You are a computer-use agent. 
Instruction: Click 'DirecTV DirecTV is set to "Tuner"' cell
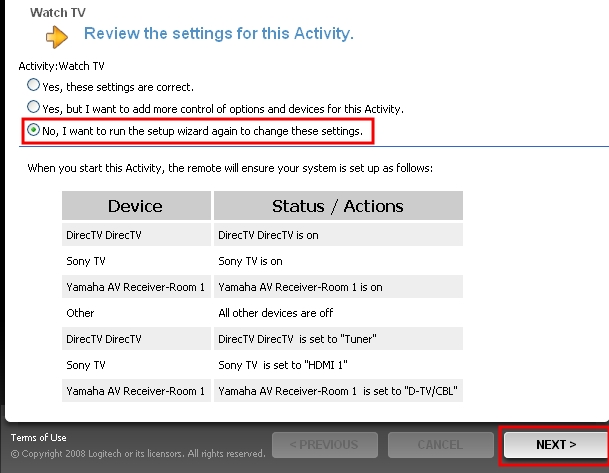(x=338, y=339)
